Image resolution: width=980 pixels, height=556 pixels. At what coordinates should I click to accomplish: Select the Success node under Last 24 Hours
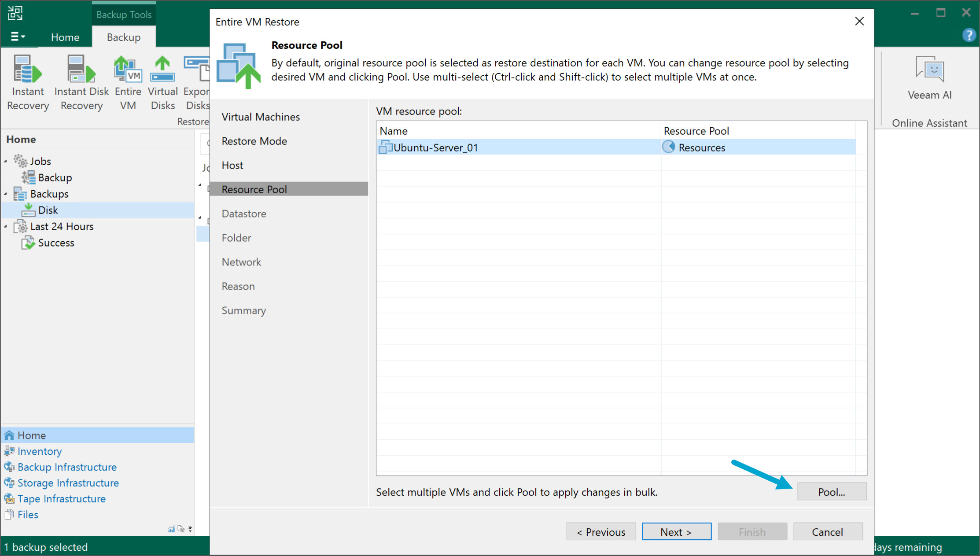[x=56, y=243]
